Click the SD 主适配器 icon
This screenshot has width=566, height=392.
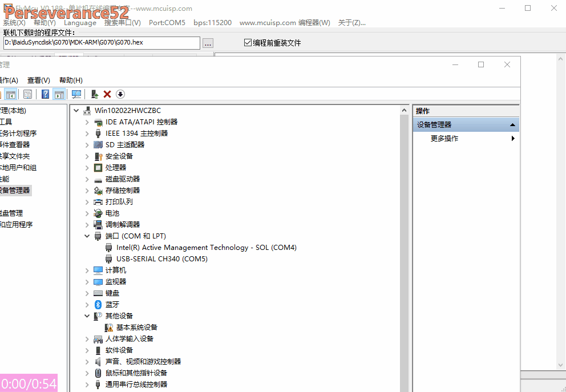[98, 145]
